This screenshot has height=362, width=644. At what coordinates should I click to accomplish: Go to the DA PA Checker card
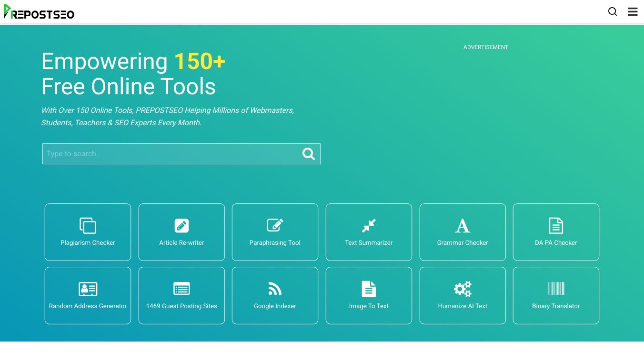556,232
